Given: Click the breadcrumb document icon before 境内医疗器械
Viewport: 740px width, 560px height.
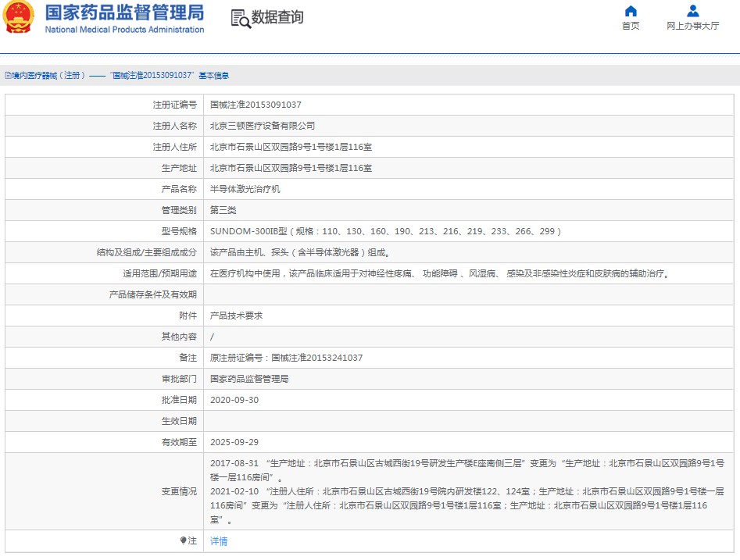Looking at the screenshot, I should (8, 76).
